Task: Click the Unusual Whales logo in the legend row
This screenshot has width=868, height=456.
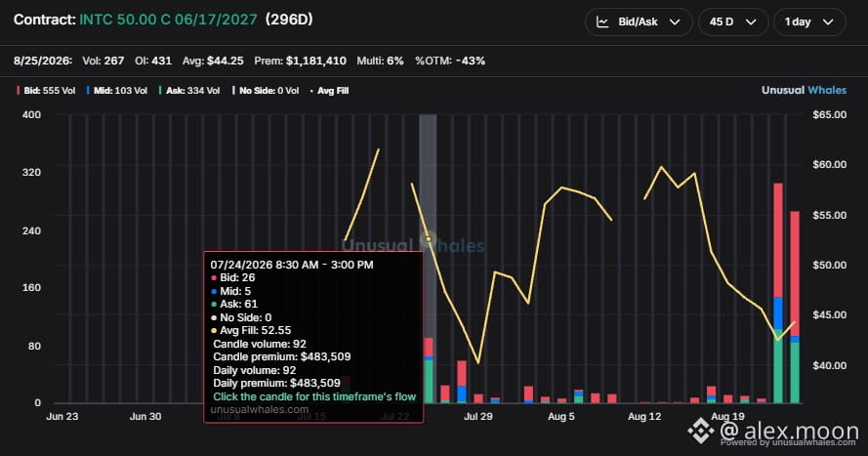Action: (x=804, y=90)
